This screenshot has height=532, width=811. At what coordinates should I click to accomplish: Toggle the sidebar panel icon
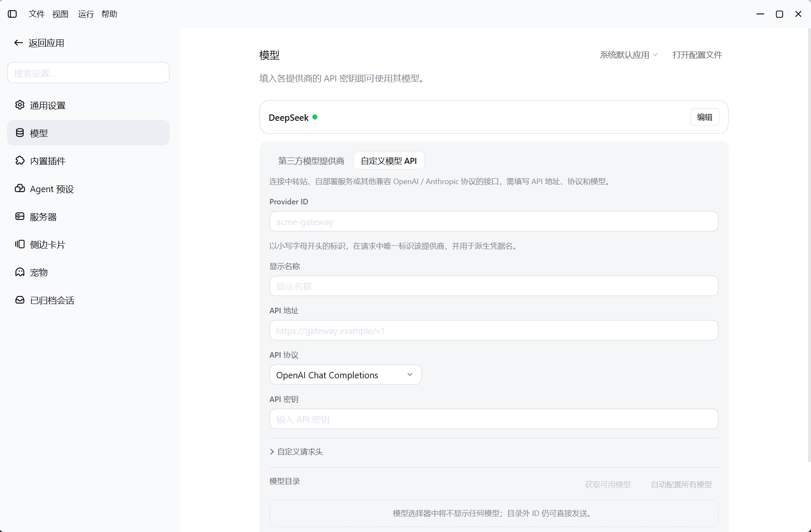12,14
